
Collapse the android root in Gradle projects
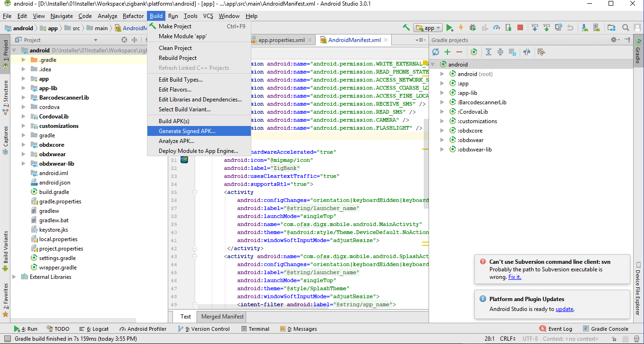(433, 65)
